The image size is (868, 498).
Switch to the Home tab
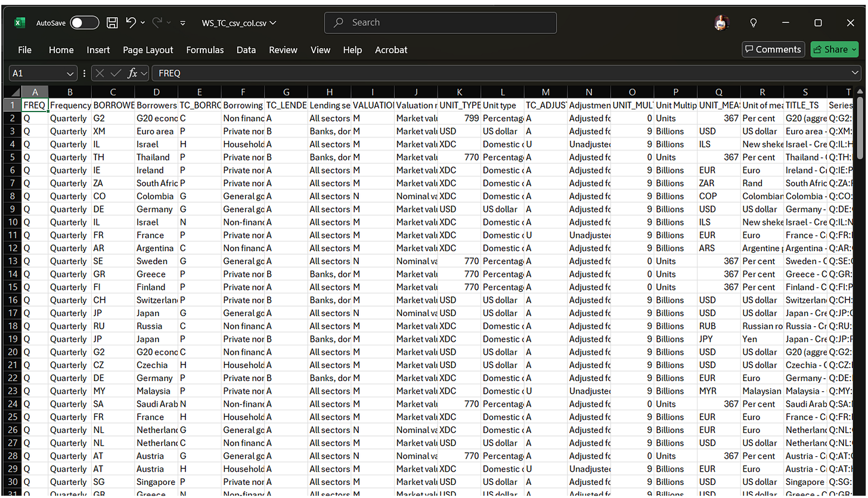click(61, 50)
